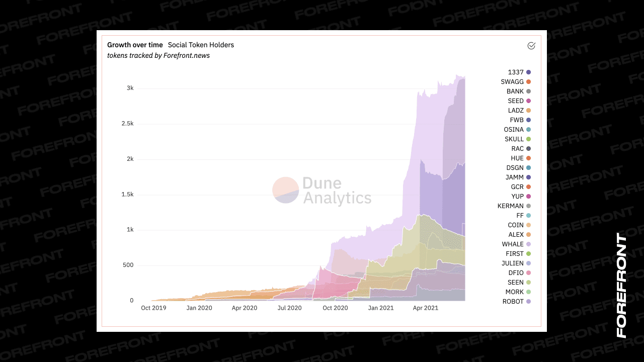The image size is (644, 362).
Task: Toggle the SKULL legend series
Action: click(x=518, y=139)
